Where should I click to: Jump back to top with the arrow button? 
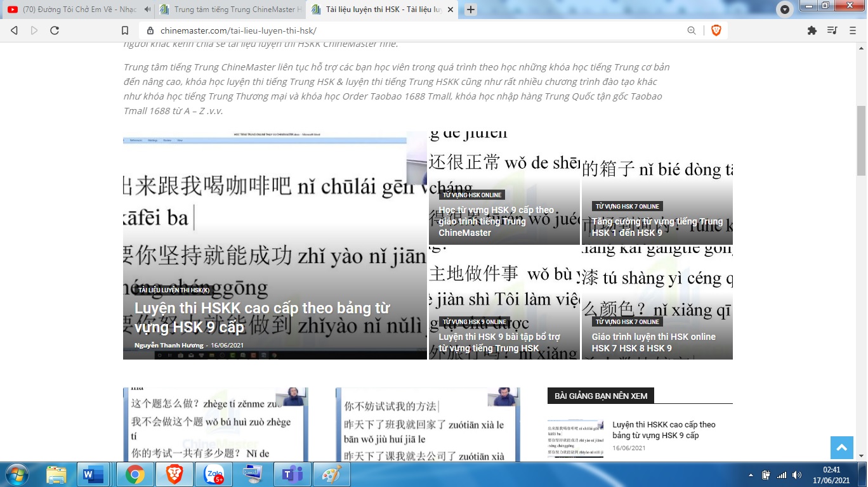(x=842, y=448)
